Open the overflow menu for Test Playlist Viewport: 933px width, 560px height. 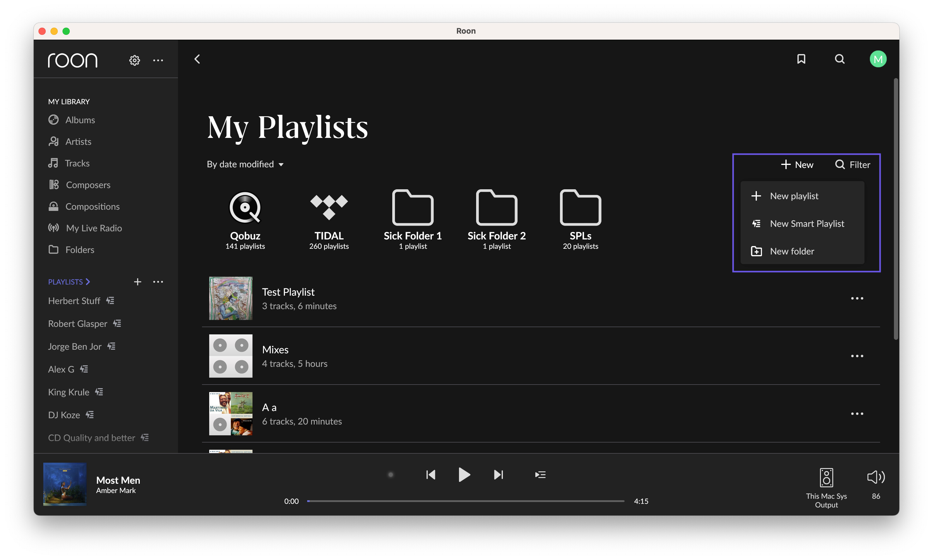pos(857,298)
